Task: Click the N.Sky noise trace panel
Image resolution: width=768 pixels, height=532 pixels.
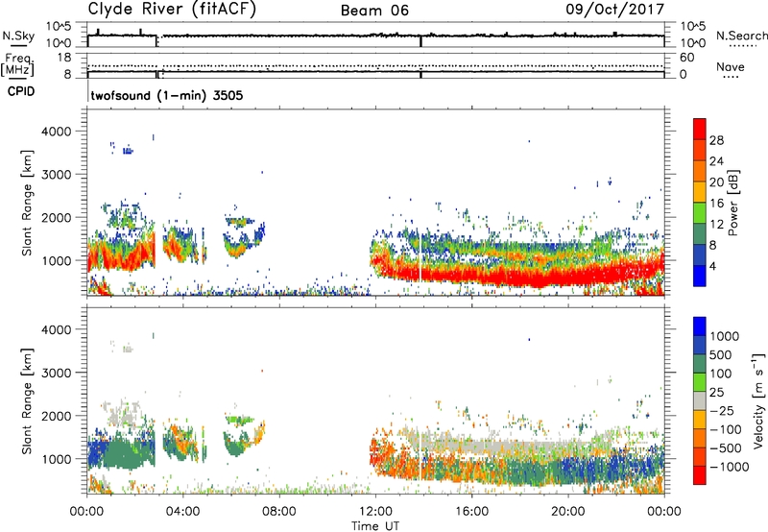Action: click(x=375, y=35)
